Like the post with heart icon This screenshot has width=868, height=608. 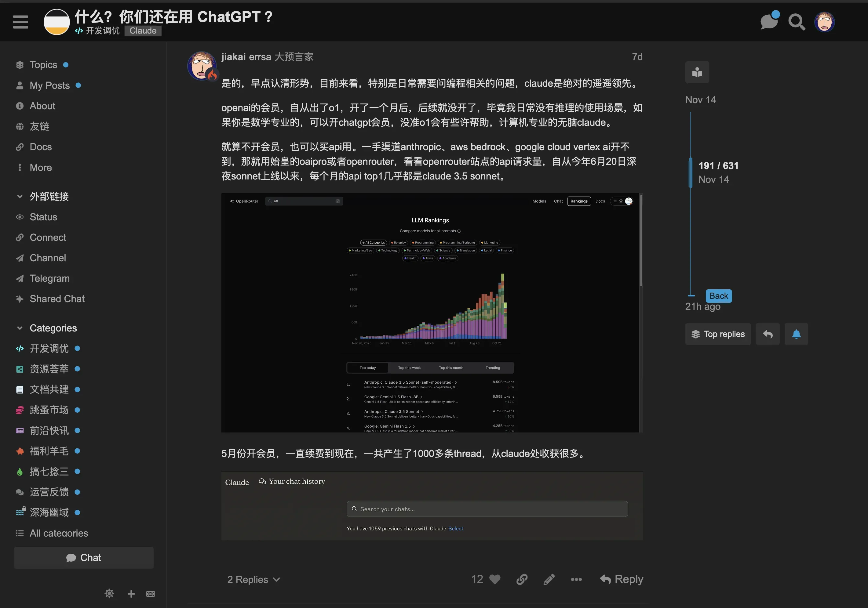click(x=494, y=580)
